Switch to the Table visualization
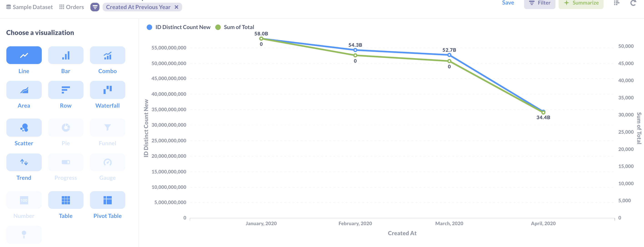The image size is (644, 247). tap(65, 200)
